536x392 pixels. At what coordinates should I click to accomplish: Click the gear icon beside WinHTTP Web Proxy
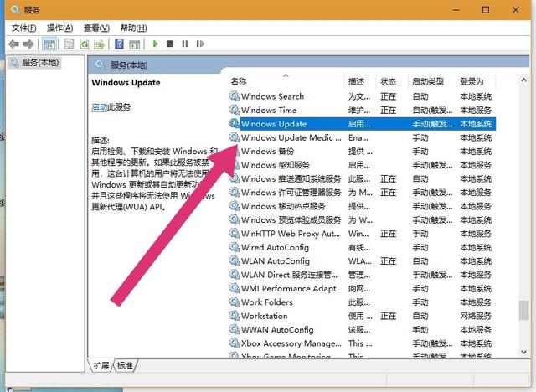pos(234,234)
